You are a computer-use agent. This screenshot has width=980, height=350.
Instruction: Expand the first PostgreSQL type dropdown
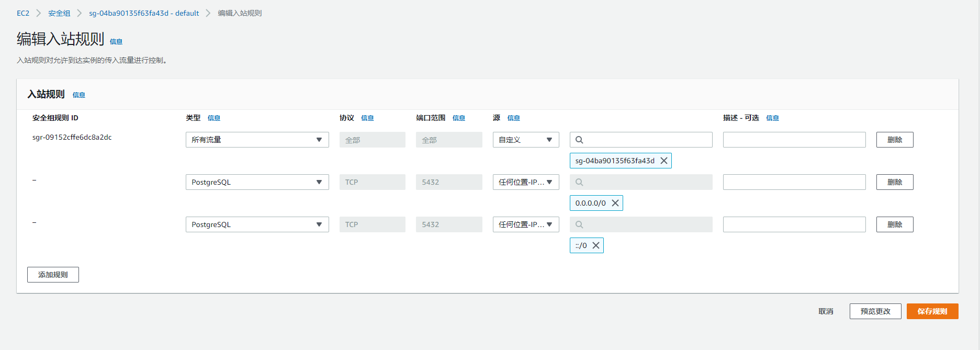[x=257, y=182]
